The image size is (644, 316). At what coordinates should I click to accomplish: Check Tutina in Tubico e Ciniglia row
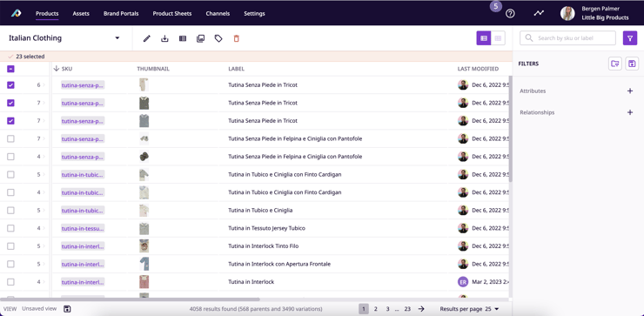pyautogui.click(x=10, y=211)
